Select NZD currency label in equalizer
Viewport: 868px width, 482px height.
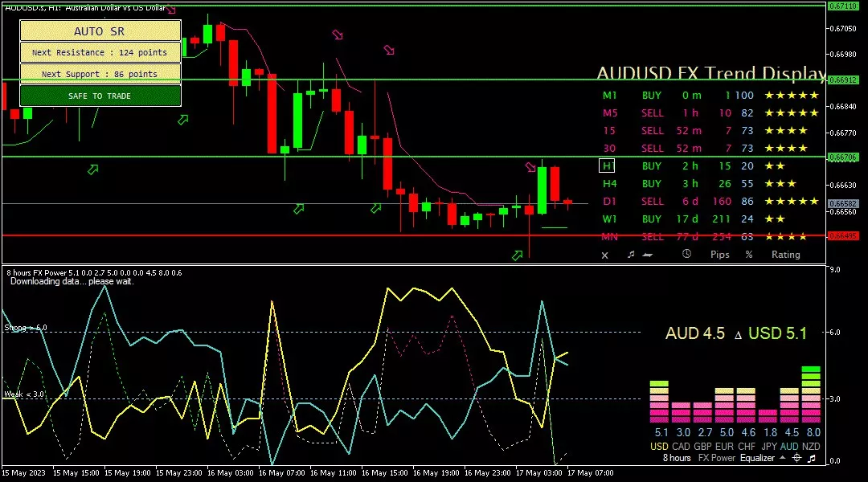[811, 447]
